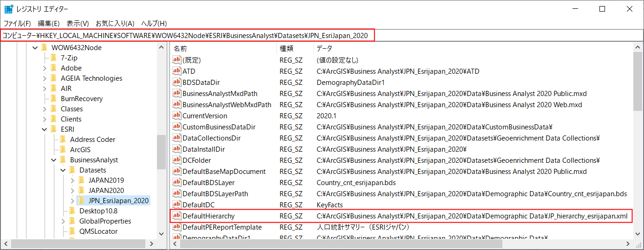Click the Address Coder folder icon
Image resolution: width=644 pixels, height=250 pixels.
[63, 139]
